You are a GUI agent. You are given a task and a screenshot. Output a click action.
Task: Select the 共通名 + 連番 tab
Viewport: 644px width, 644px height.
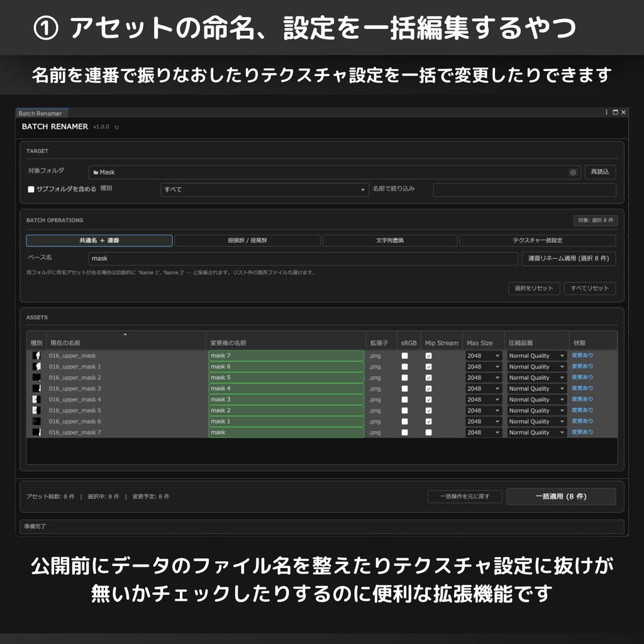99,241
